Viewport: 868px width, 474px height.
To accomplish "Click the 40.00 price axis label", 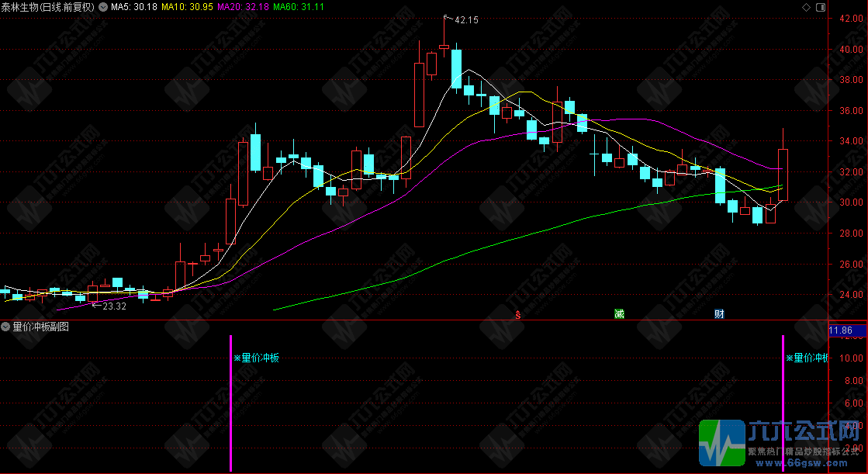I will [851, 50].
